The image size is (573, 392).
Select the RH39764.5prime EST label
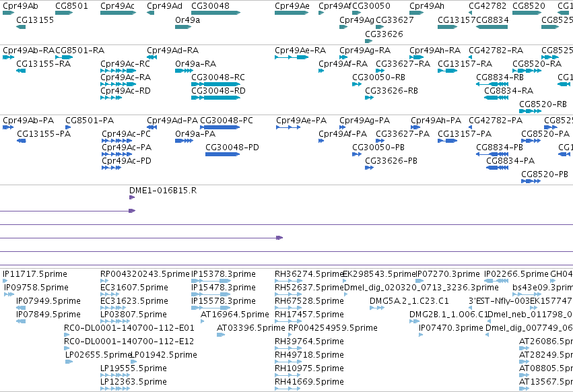(309, 341)
